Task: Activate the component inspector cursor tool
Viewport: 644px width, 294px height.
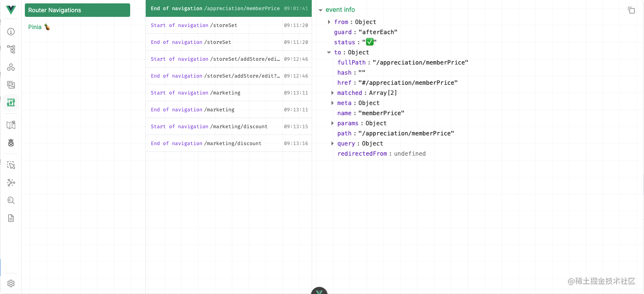Action: point(11,165)
